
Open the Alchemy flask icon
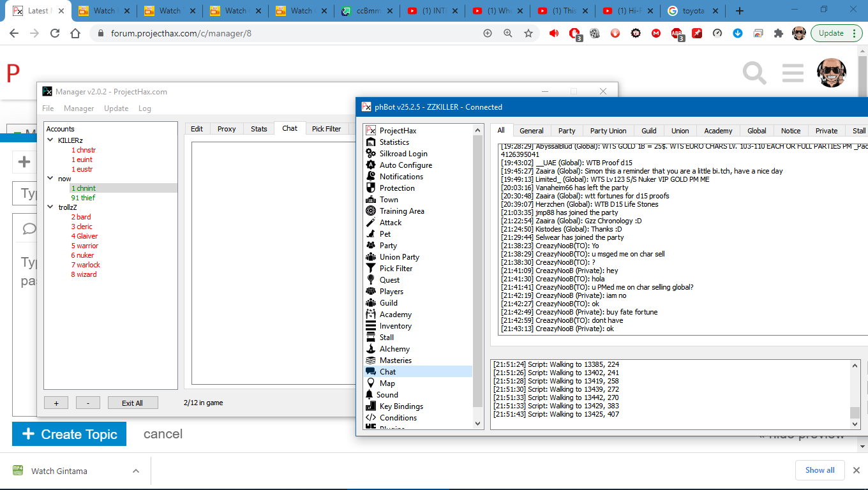[x=371, y=349]
